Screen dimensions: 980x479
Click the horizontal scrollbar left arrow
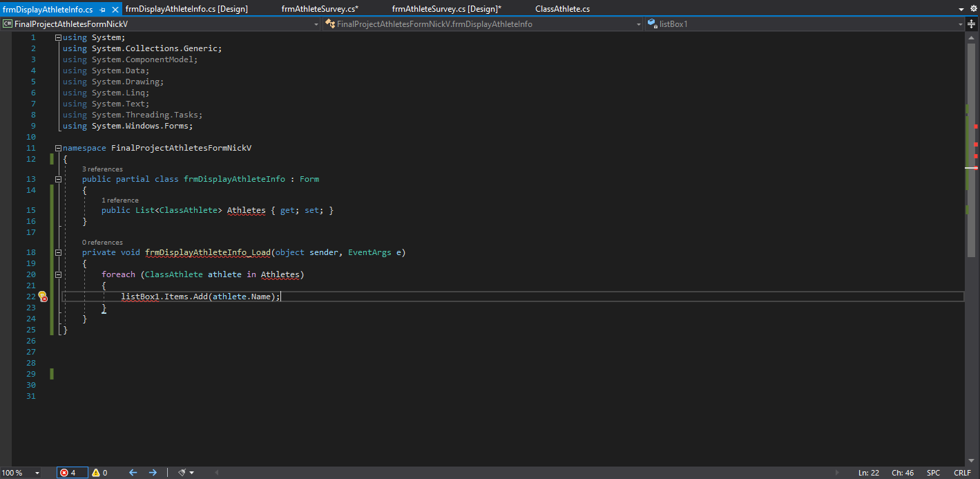pos(216,473)
